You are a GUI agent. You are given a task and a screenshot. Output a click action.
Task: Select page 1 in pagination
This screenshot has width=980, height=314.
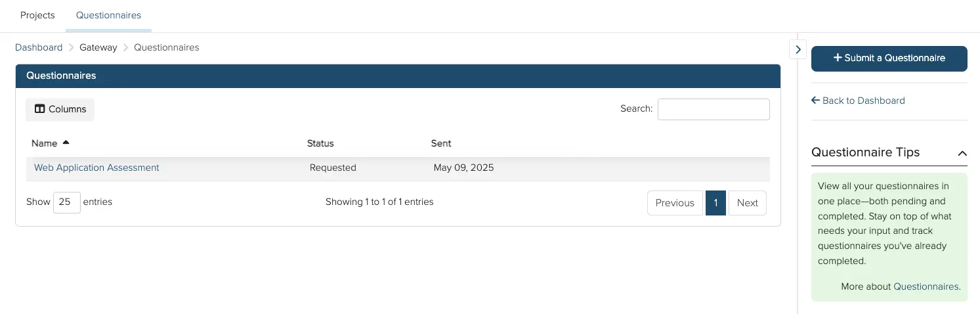715,203
